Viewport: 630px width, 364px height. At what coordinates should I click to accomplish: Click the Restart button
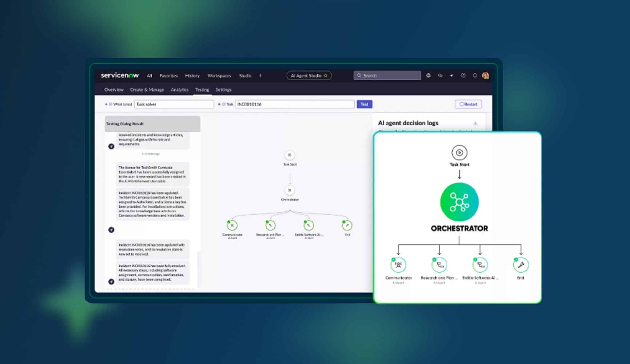point(469,104)
